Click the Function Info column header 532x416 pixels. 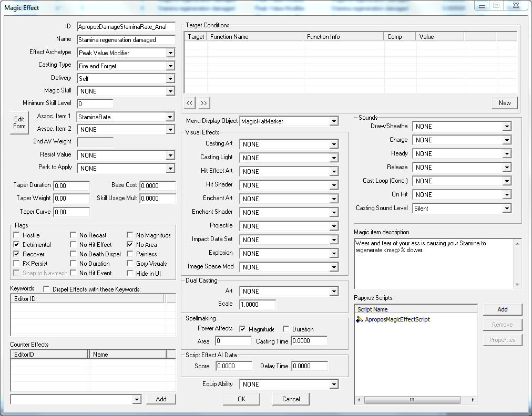(344, 37)
